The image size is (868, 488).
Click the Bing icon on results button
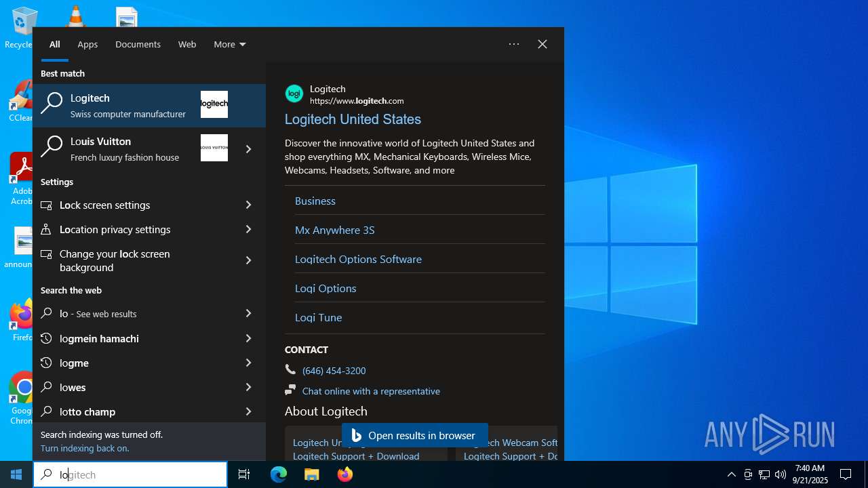(356, 436)
